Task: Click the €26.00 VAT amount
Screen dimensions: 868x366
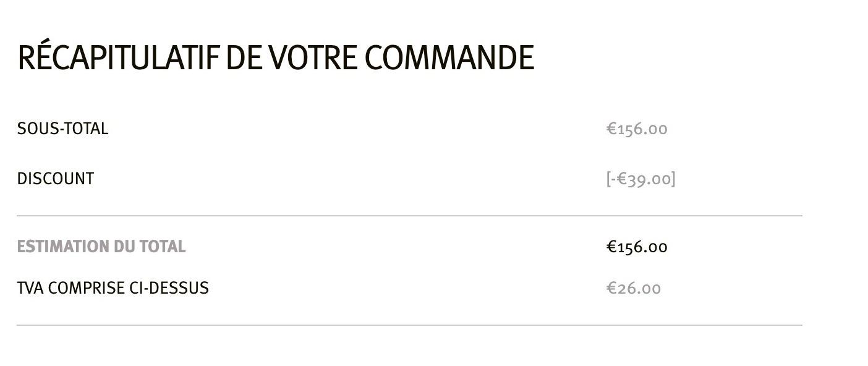Action: [634, 288]
